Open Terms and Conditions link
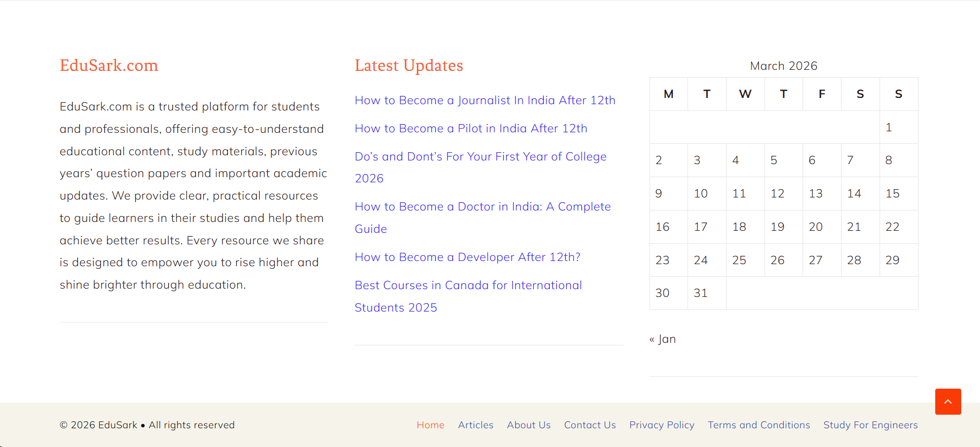 [x=758, y=425]
